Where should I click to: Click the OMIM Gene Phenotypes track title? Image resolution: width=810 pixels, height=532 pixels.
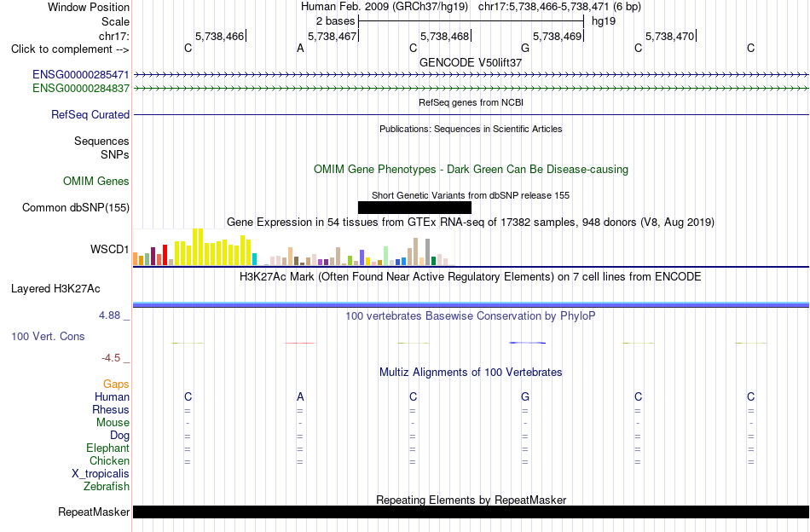tap(471, 170)
